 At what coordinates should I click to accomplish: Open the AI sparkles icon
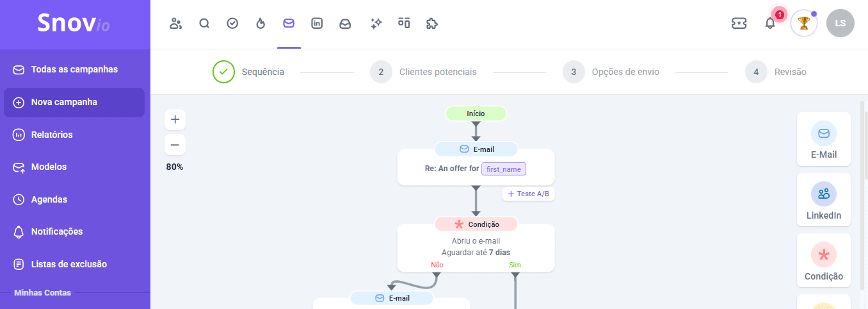(376, 24)
